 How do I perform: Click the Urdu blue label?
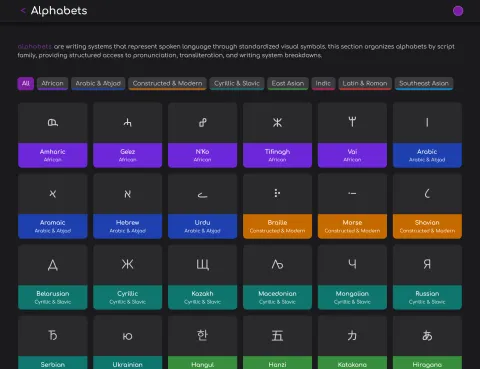203,226
